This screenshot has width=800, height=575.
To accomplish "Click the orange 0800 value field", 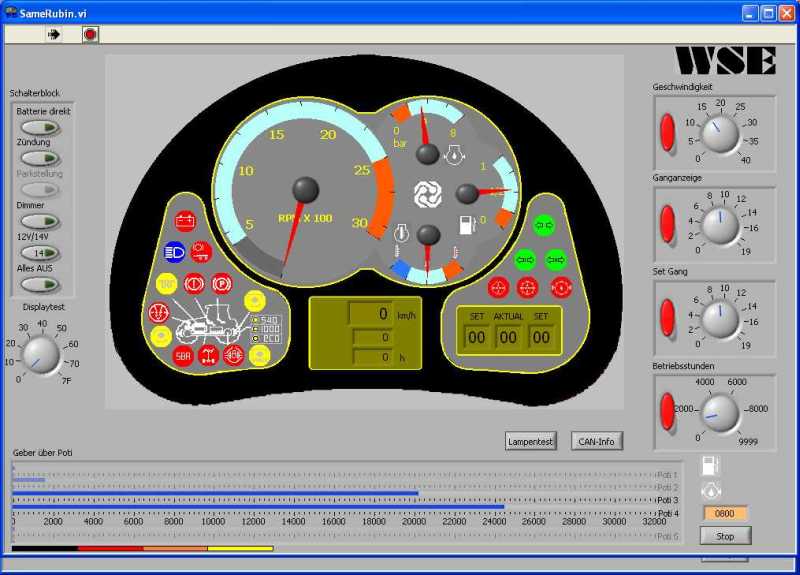I will (725, 514).
